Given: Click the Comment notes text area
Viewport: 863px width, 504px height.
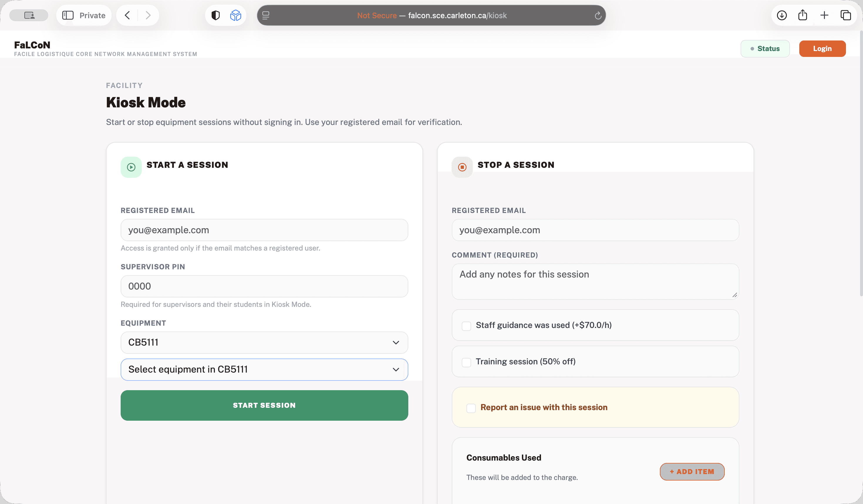Looking at the screenshot, I should pos(596,282).
